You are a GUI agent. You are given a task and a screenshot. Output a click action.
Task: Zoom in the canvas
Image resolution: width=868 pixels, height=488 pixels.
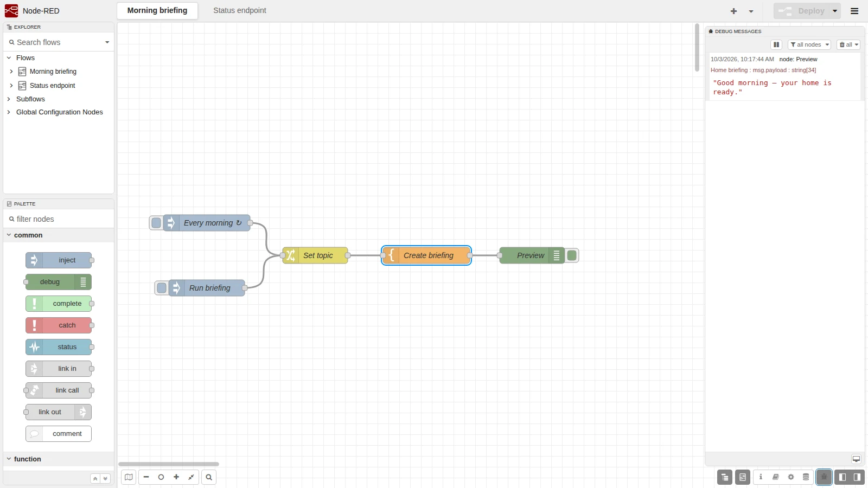176,477
